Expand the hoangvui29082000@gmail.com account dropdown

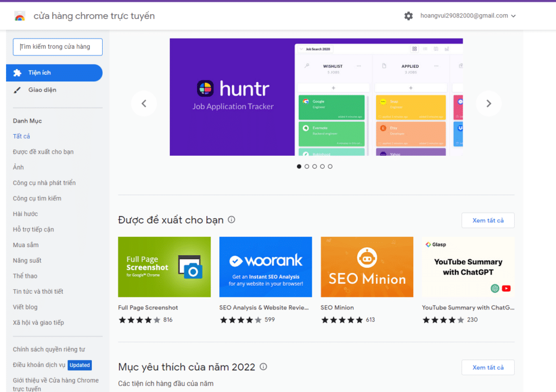(467, 16)
